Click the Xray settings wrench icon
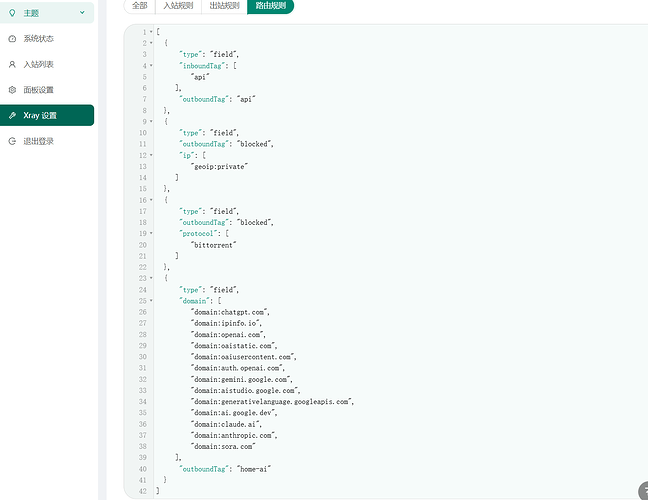Image resolution: width=648 pixels, height=500 pixels. (x=12, y=115)
